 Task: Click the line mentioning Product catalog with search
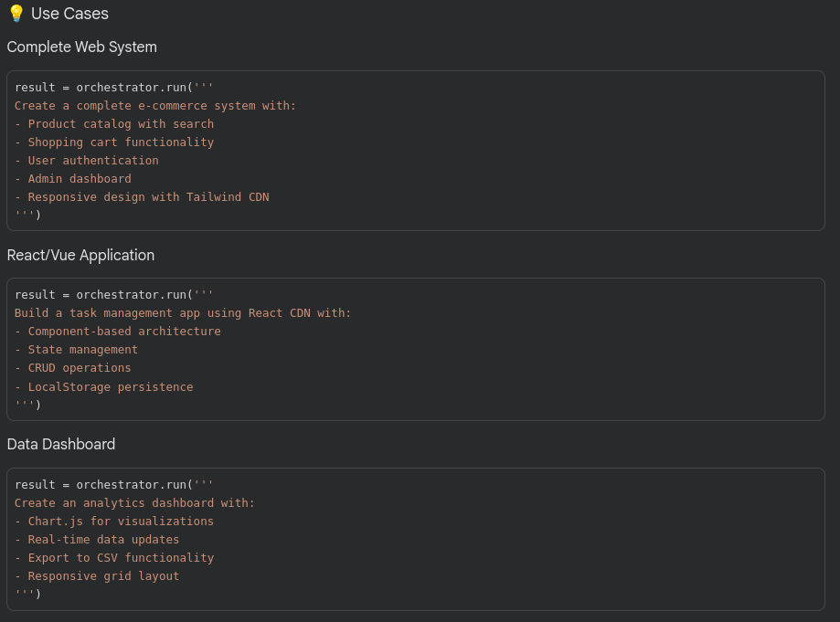point(113,123)
